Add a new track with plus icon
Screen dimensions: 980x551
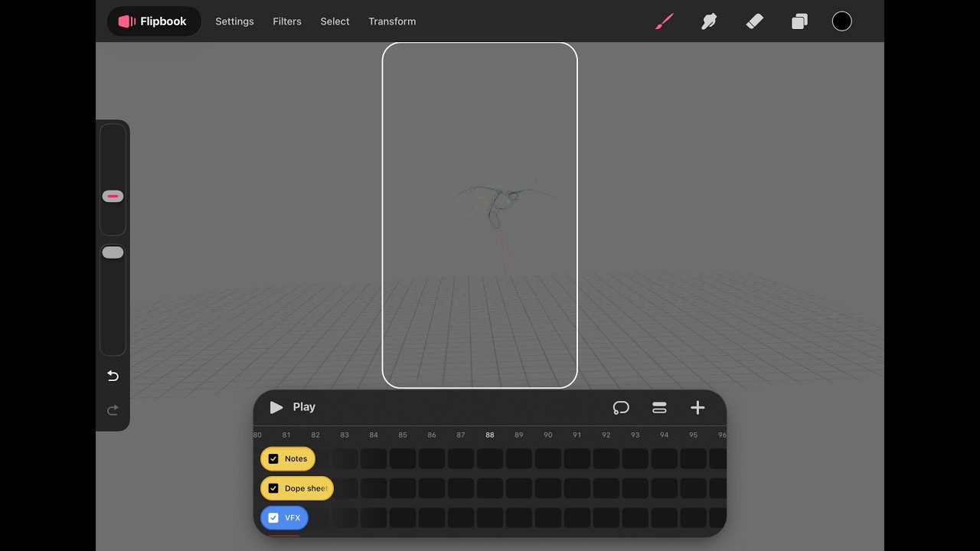click(697, 408)
